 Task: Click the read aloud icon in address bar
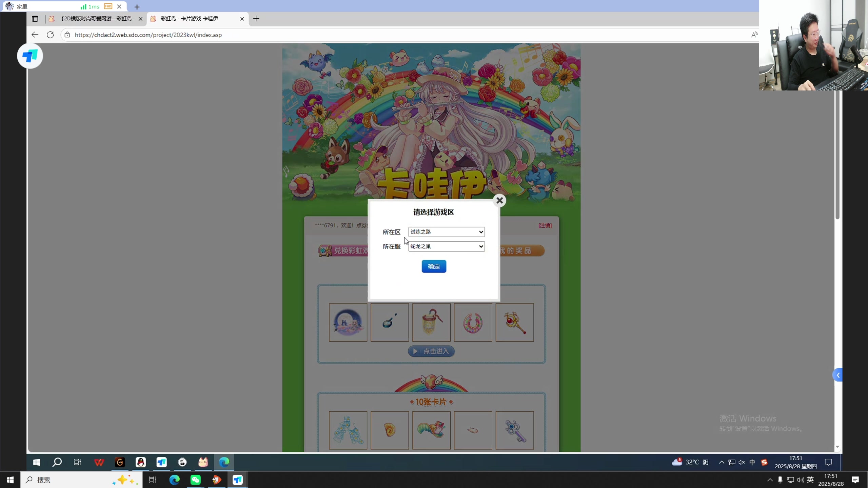[x=754, y=35]
